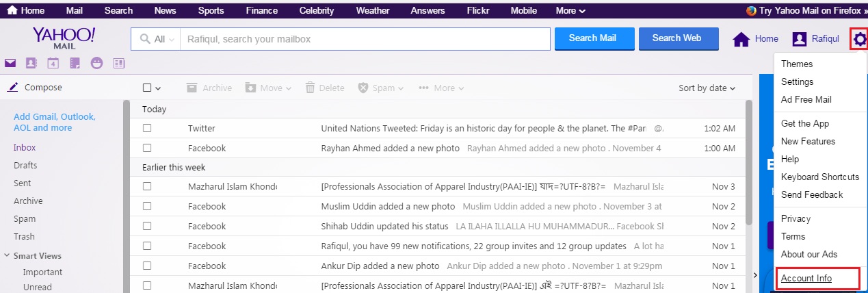
Task: Check the 99 new notifications email box
Action: (x=147, y=246)
